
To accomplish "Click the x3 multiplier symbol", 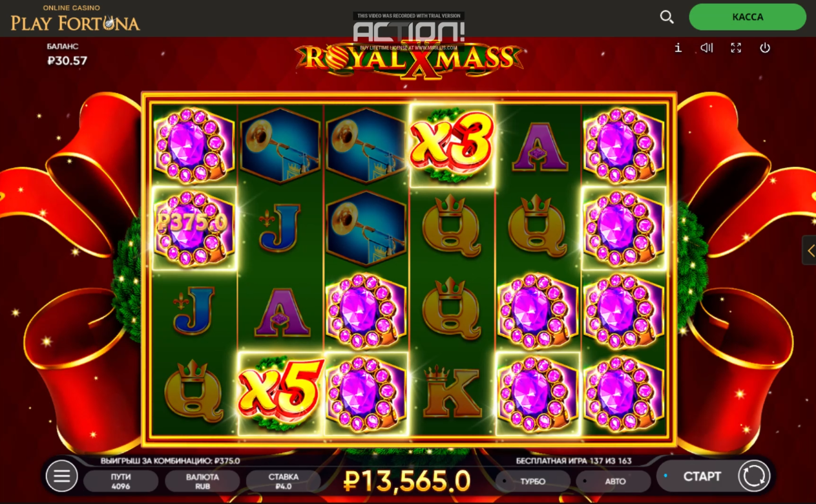I will [x=452, y=145].
